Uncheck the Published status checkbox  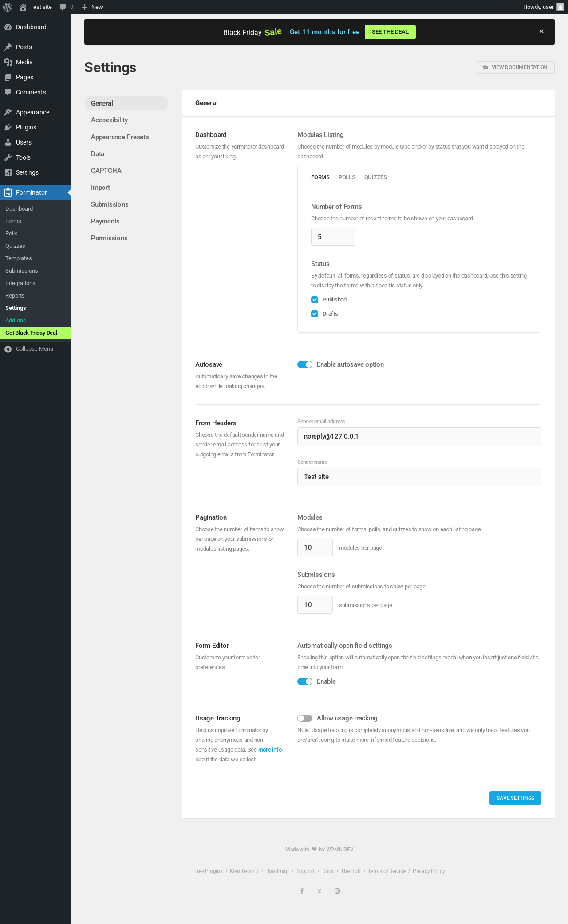click(x=315, y=300)
